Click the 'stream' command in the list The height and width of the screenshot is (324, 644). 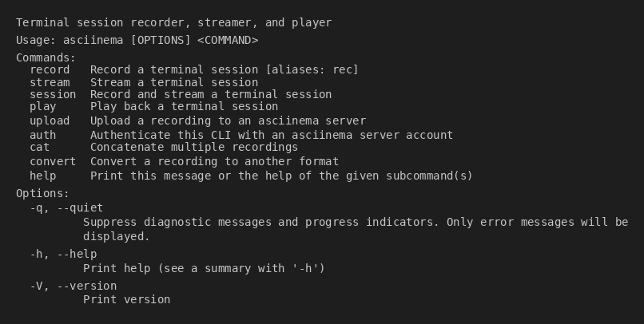pos(50,82)
